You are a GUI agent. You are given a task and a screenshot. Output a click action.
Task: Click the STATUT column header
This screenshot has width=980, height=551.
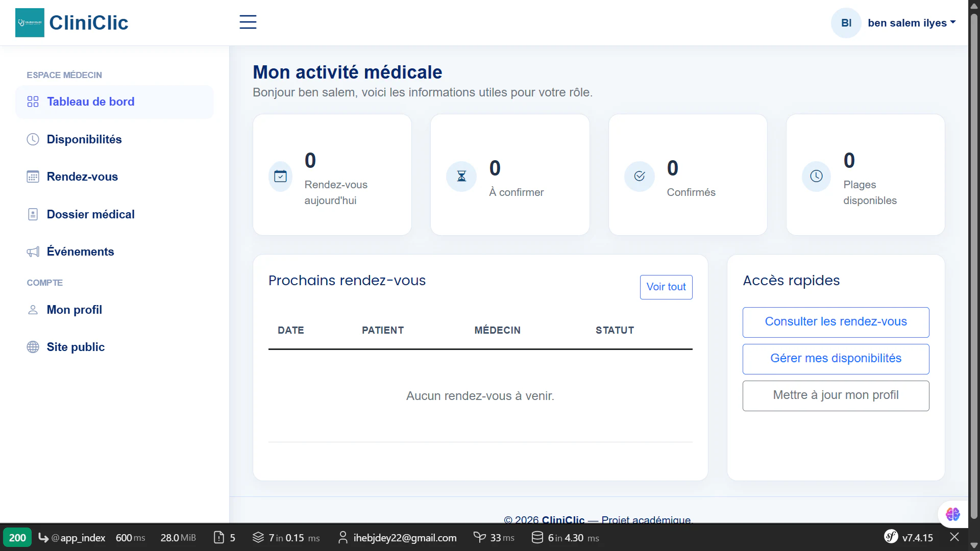(615, 330)
